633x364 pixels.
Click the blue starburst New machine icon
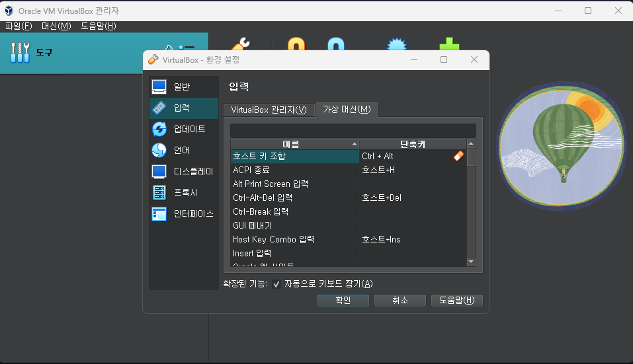pos(397,44)
